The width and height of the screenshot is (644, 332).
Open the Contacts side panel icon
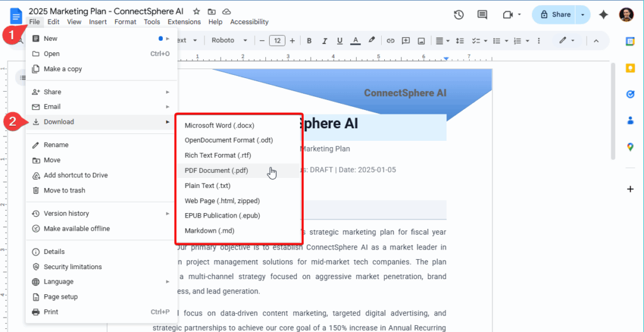coord(630,121)
